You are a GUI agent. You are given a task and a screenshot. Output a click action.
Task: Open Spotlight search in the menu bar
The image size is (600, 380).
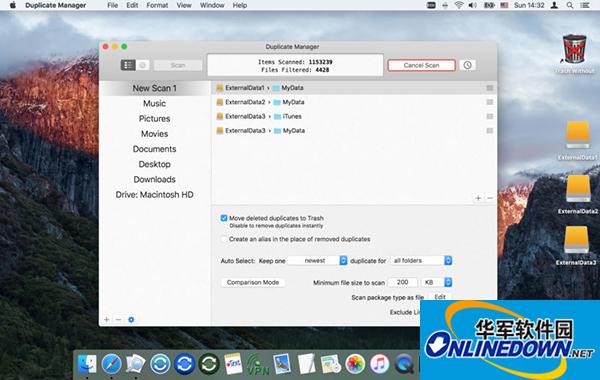[570, 5]
